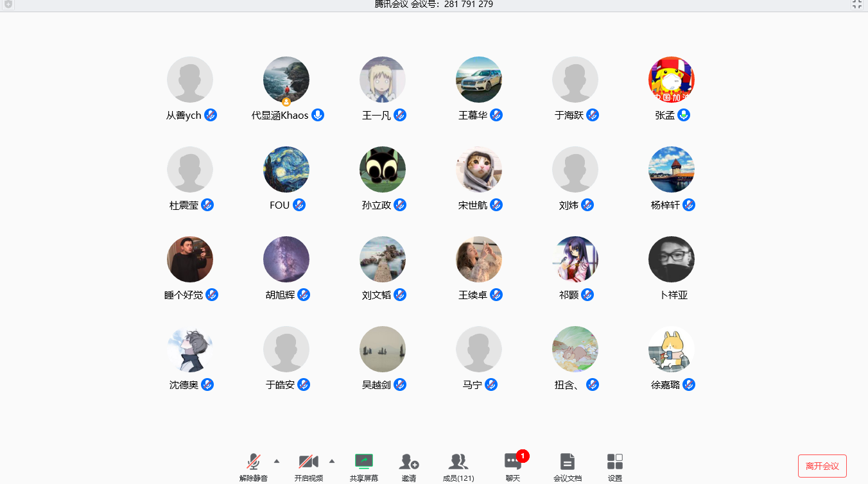Click the microphone icon beside 张孟
The height and width of the screenshot is (484, 868).
coord(684,115)
